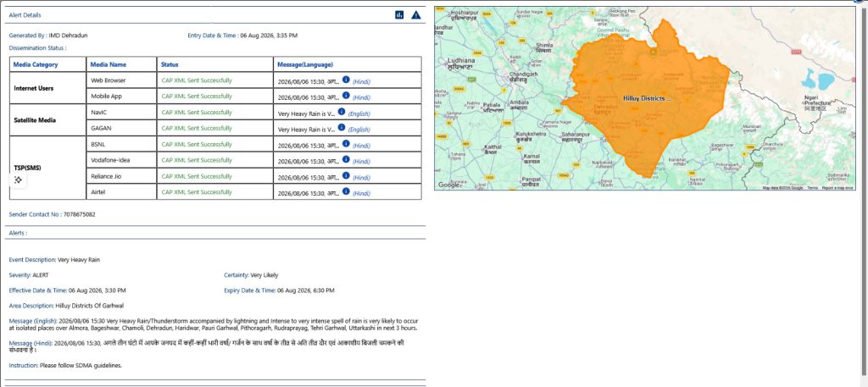Click the Hilluy Districts label on map

(647, 98)
